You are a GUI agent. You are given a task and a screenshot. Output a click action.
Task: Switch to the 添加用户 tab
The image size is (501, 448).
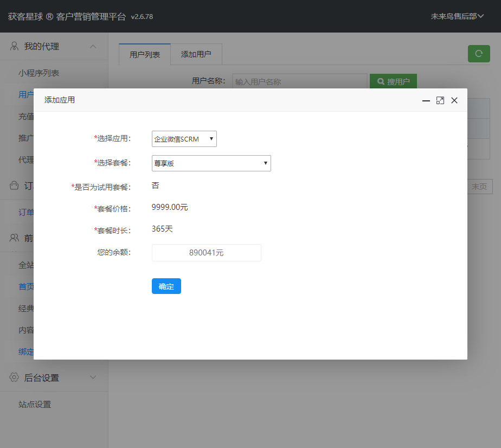click(196, 54)
